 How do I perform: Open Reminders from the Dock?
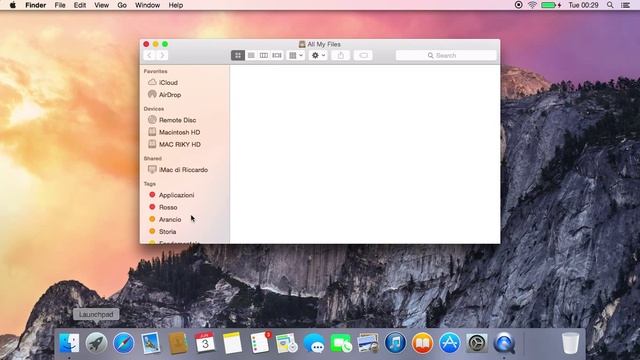(260, 343)
